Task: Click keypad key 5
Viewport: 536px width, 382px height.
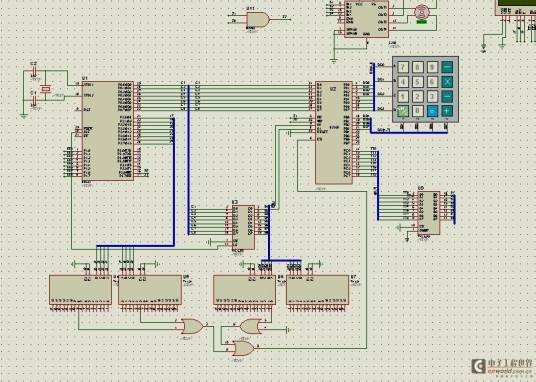Action: (x=417, y=82)
